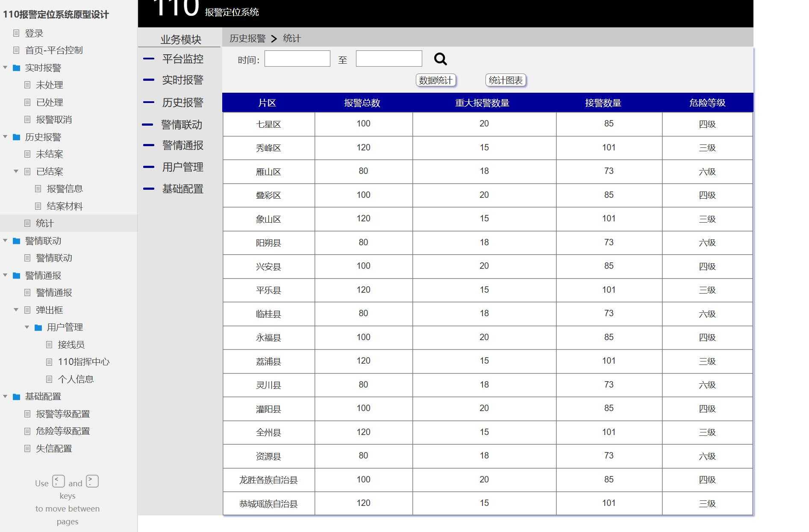The width and height of the screenshot is (809, 532).
Task: Select the 统计 page in tree
Action: (x=45, y=223)
